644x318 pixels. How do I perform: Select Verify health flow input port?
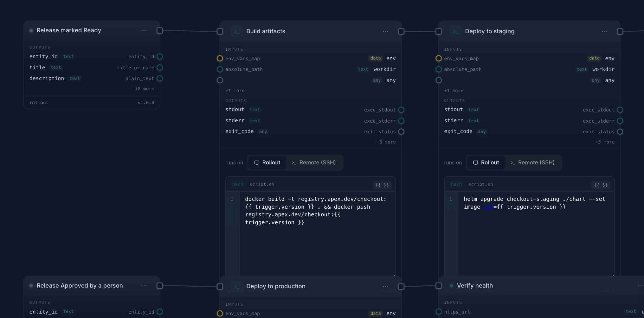click(x=439, y=286)
